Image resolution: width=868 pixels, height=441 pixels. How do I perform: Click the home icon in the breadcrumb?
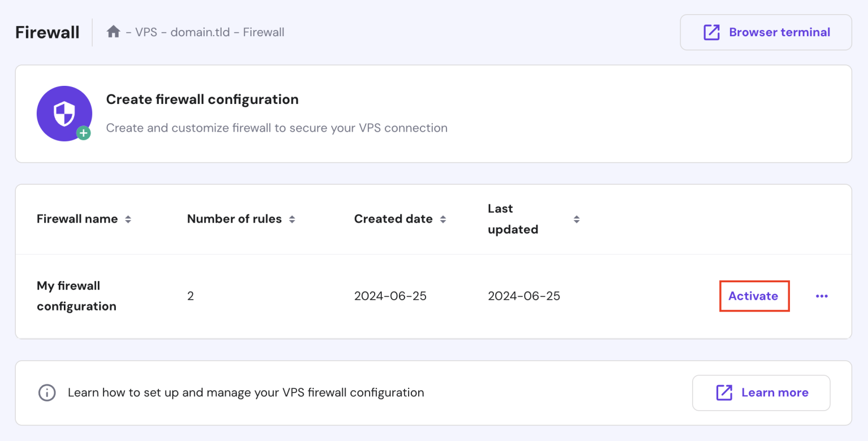(112, 32)
